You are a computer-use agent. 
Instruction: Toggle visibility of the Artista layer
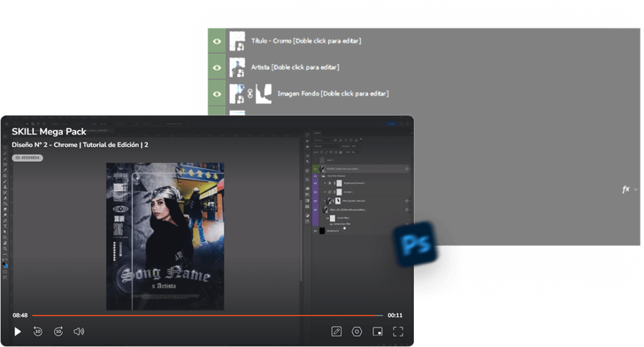coord(217,67)
